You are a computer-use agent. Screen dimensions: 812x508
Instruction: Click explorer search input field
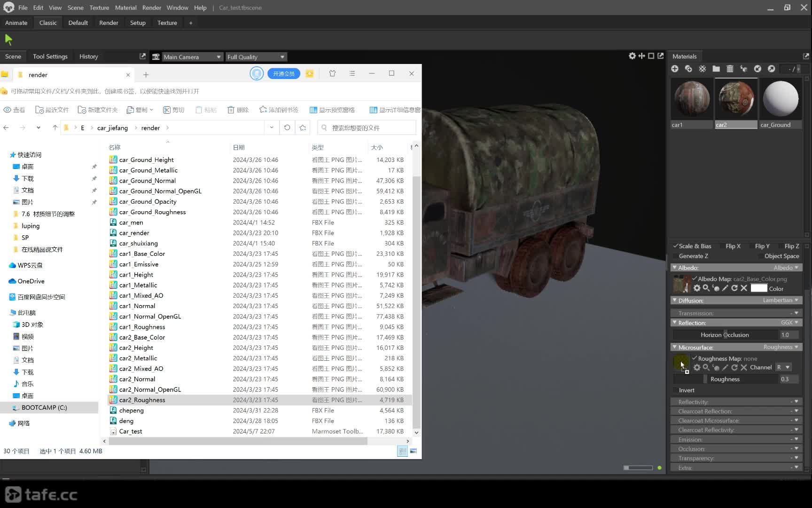[367, 127]
